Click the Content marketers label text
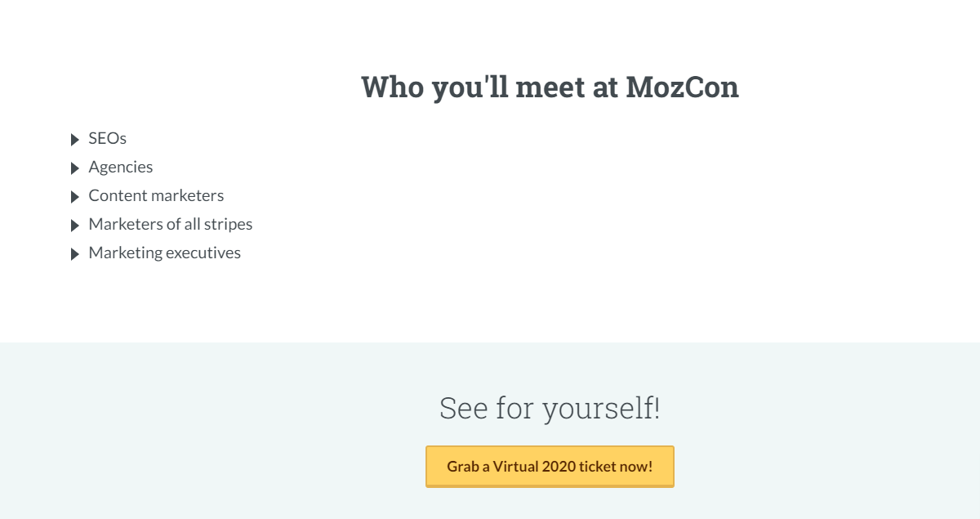Screen dimensions: 980x519 coord(156,196)
